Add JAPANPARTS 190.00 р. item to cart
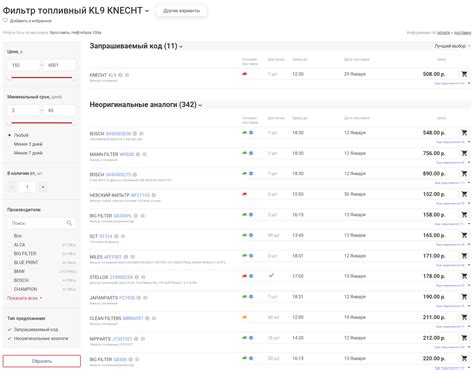 click(464, 297)
